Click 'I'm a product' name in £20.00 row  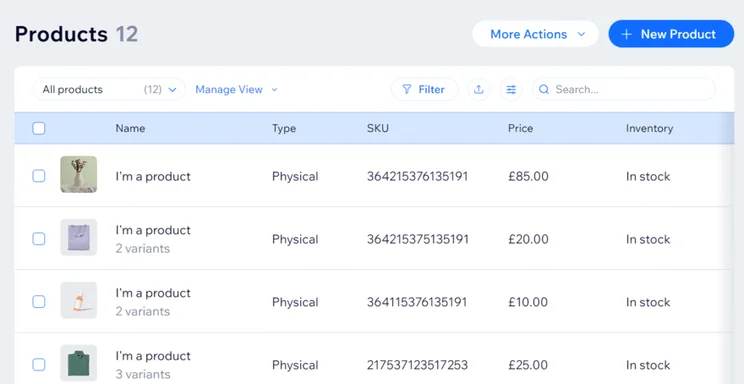click(x=153, y=230)
